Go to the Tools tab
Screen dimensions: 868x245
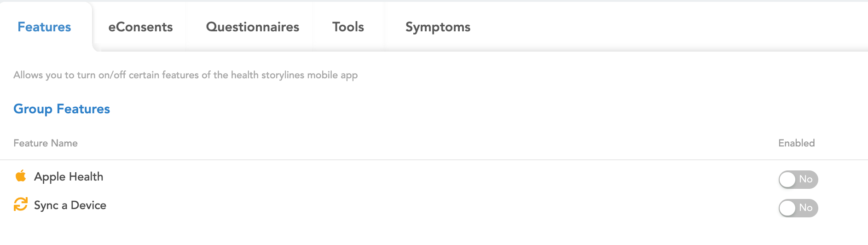coord(348,27)
